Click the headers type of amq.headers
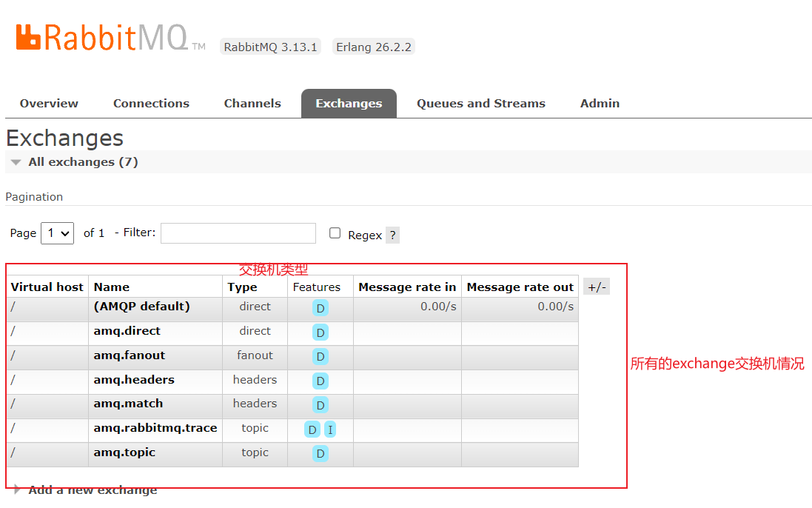 coord(255,380)
